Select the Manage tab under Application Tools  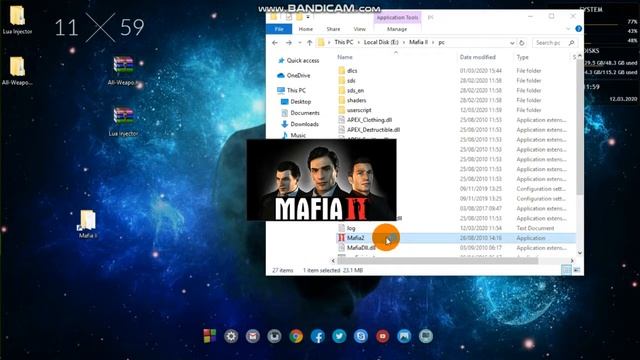pyautogui.click(x=397, y=29)
